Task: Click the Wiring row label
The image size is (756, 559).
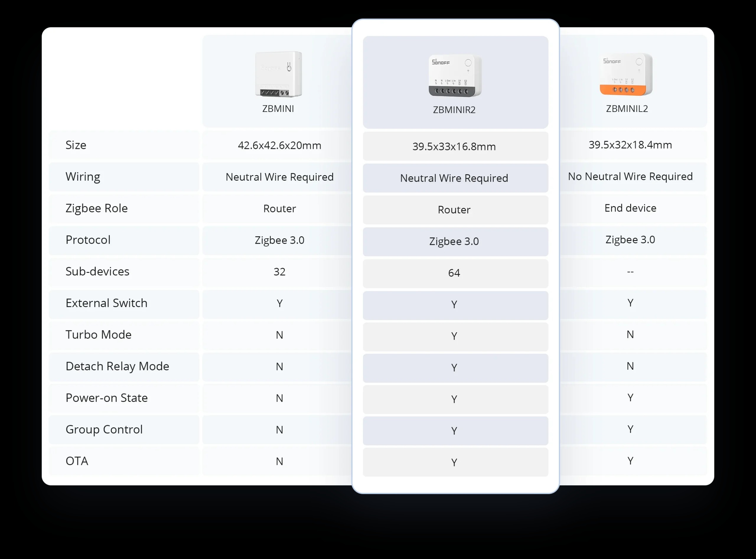Action: pyautogui.click(x=83, y=177)
